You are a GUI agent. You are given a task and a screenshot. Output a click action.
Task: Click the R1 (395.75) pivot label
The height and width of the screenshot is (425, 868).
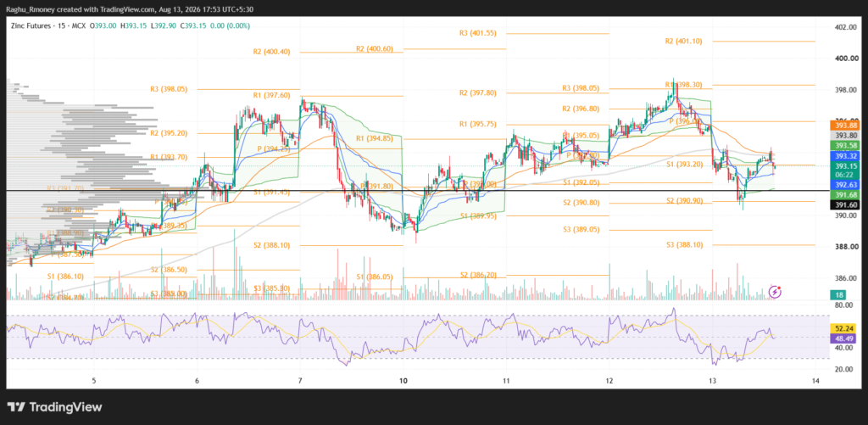(478, 125)
